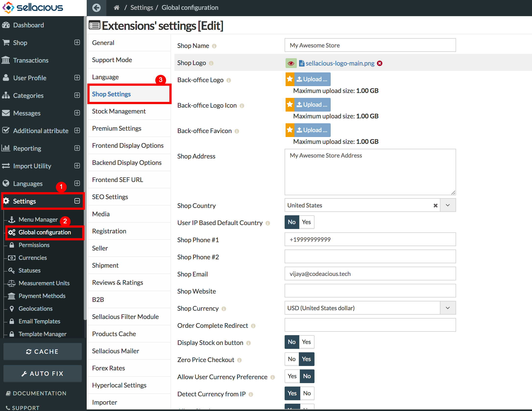This screenshot has height=411, width=532.
Task: Click the Settings gear icon in sidebar
Action: pyautogui.click(x=7, y=201)
